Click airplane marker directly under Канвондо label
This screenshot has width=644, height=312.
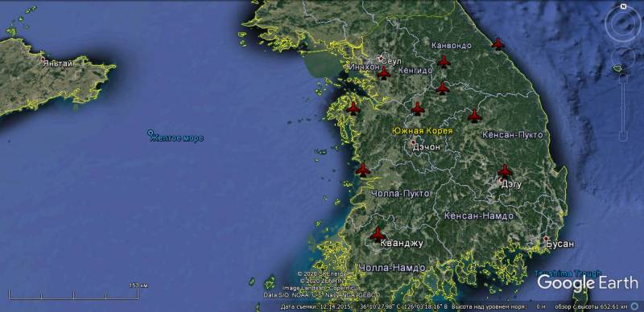click(x=444, y=62)
